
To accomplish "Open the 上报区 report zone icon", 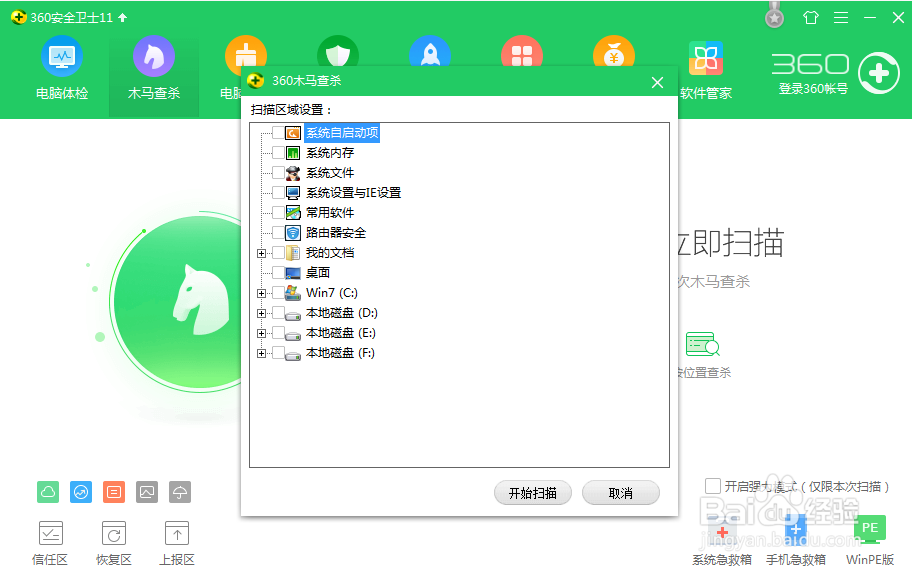I will tap(177, 533).
